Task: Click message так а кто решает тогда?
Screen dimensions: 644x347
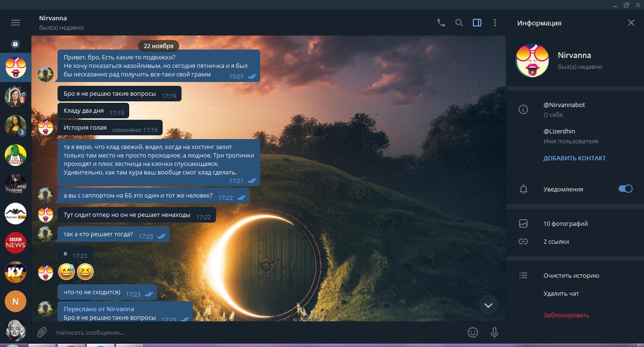Action: pos(114,234)
